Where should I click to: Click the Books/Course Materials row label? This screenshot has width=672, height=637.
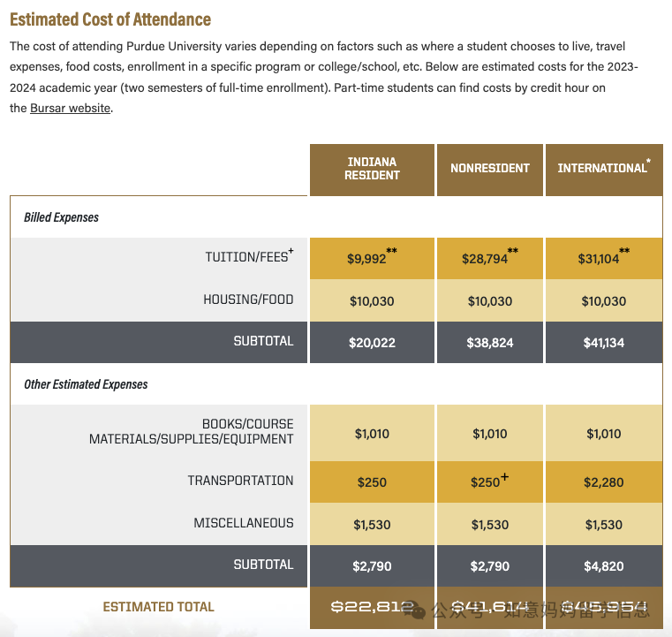(192, 432)
